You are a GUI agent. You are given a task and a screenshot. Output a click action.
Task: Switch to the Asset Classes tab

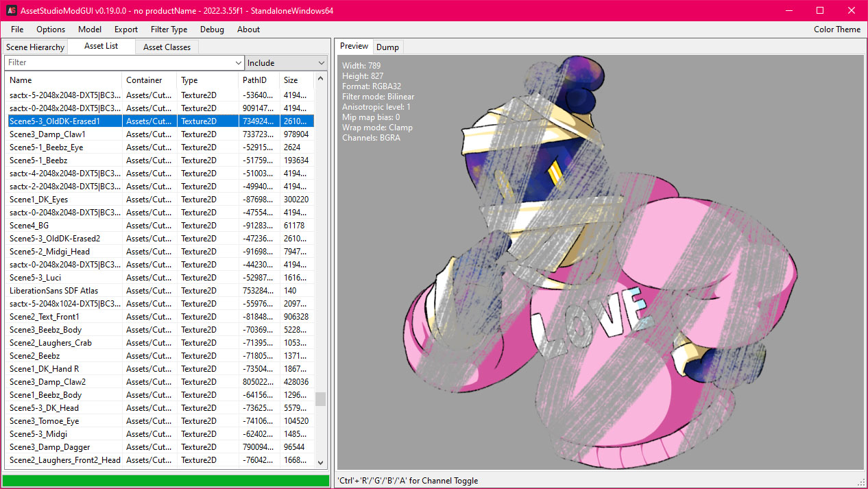(167, 47)
